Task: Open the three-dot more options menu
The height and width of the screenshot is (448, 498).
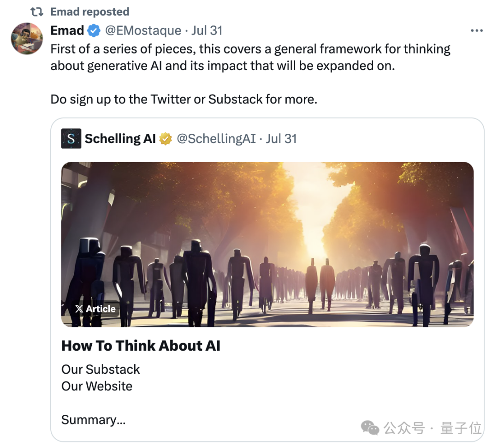Action: point(477,30)
